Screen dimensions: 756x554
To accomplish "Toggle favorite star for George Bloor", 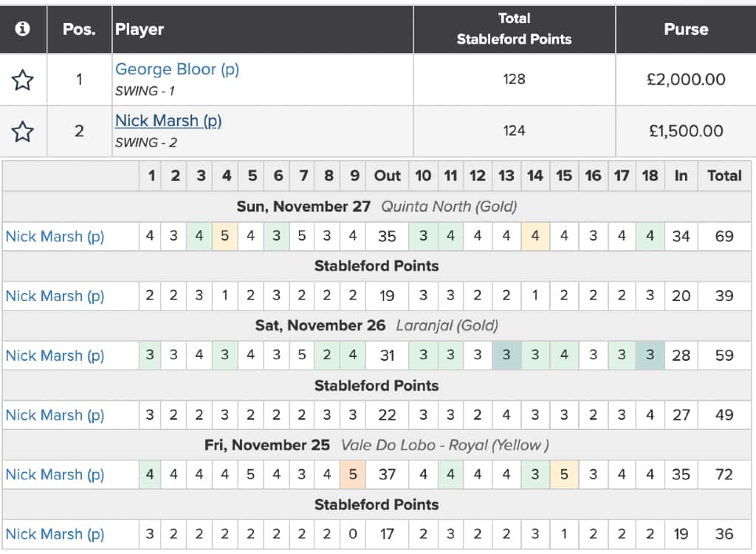I will (23, 80).
